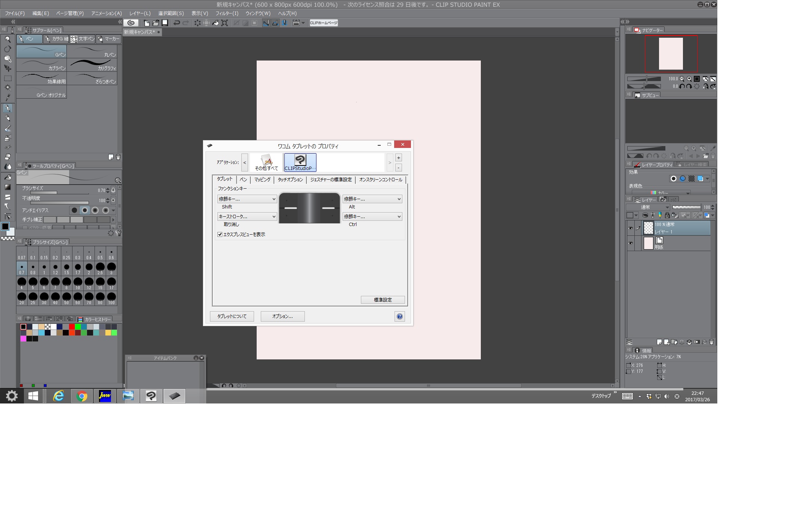
Task: Click the 標準設定 button
Action: 383,300
